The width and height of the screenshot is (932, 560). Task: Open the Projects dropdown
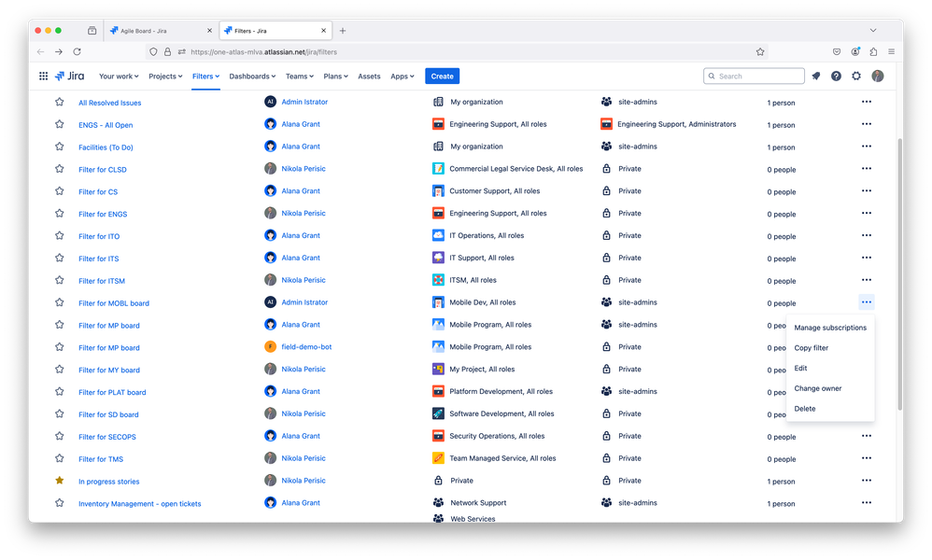[x=165, y=76]
